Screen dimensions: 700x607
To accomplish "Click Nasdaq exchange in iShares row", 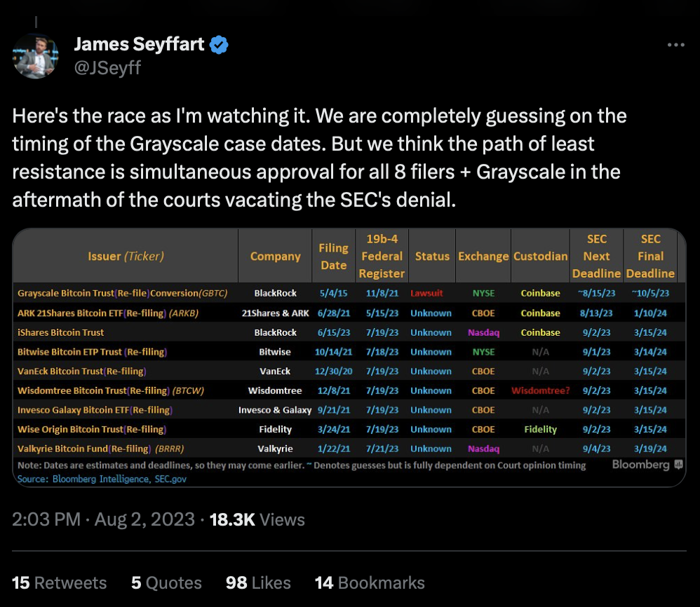I will point(483,333).
